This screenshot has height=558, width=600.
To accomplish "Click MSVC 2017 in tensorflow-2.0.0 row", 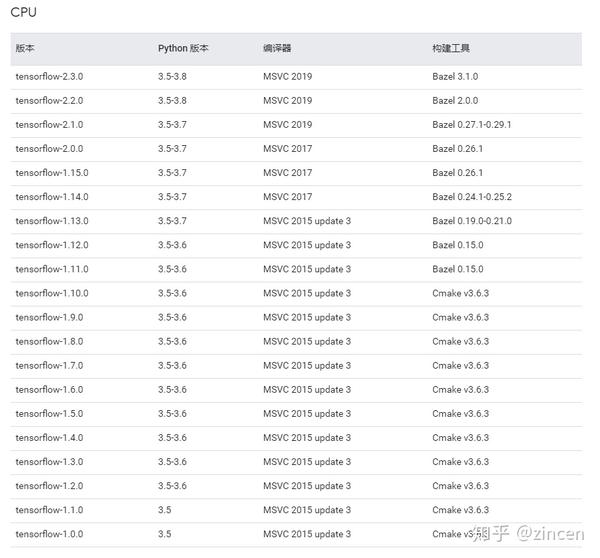I will pos(287,149).
